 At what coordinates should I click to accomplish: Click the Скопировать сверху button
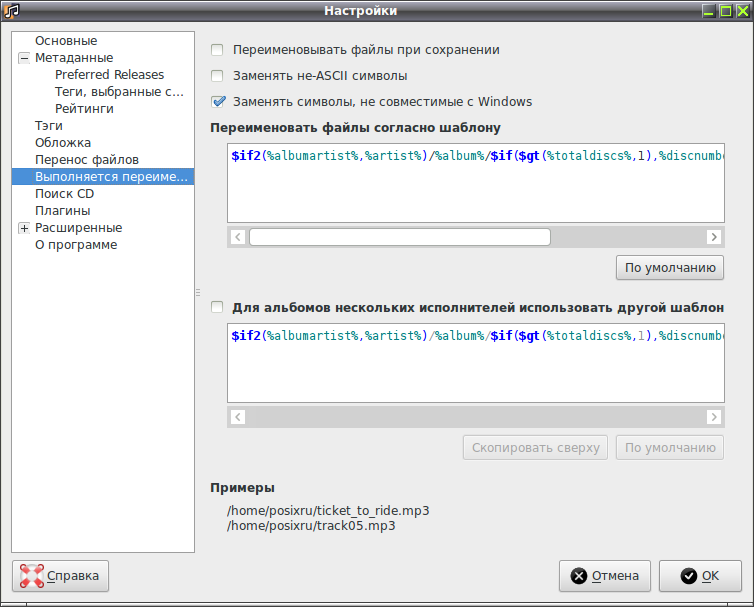pyautogui.click(x=535, y=447)
